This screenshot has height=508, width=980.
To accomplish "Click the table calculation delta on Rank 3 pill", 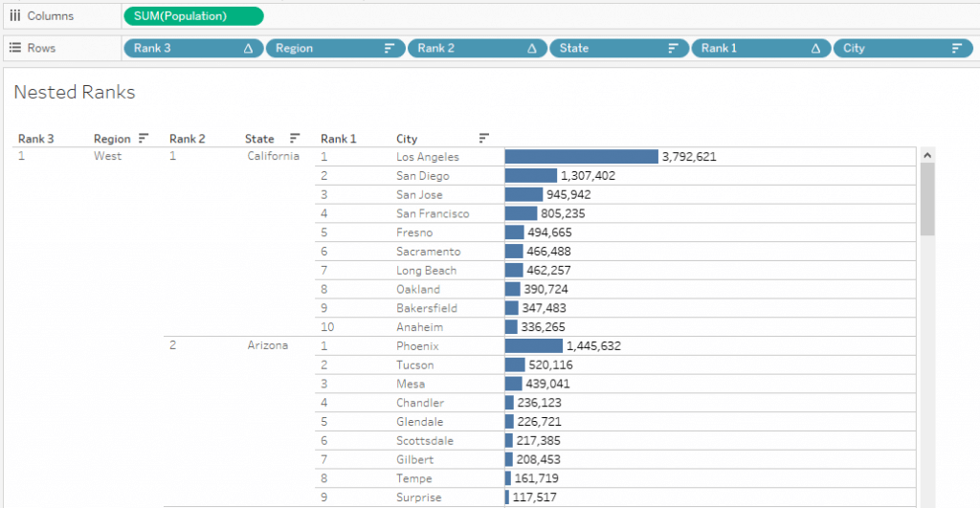I will click(x=248, y=48).
